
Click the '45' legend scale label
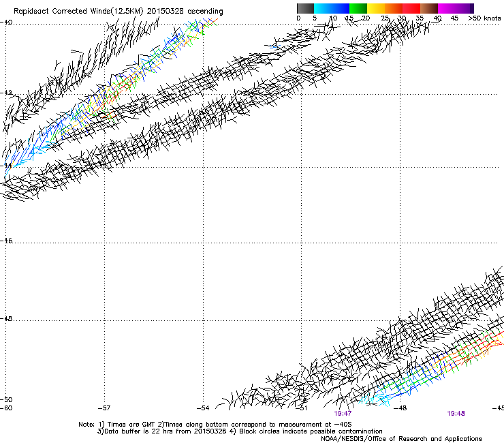(x=454, y=18)
